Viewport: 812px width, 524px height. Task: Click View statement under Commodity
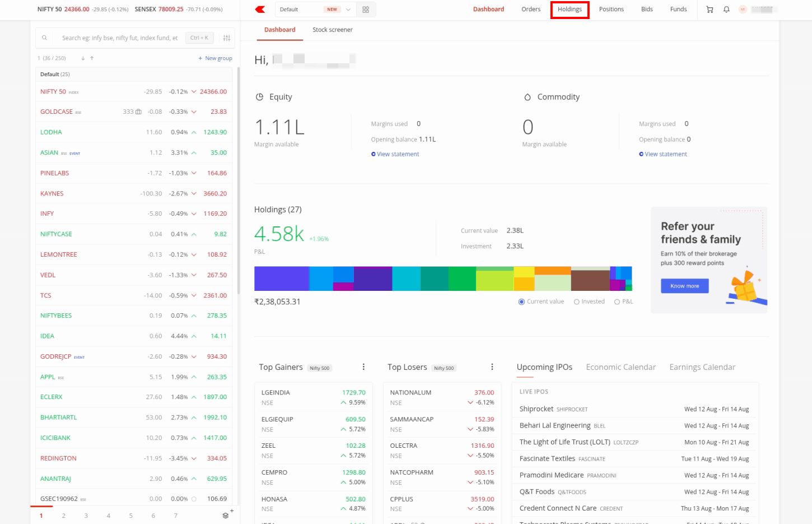[x=663, y=154]
